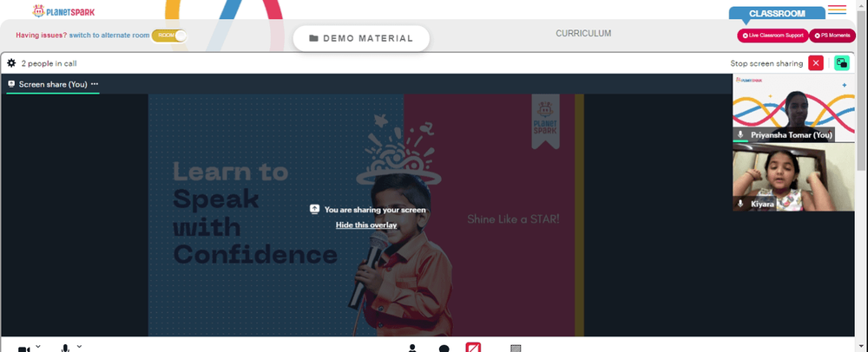Image resolution: width=868 pixels, height=352 pixels.
Task: Click the red stop screen sharing X
Action: click(815, 63)
